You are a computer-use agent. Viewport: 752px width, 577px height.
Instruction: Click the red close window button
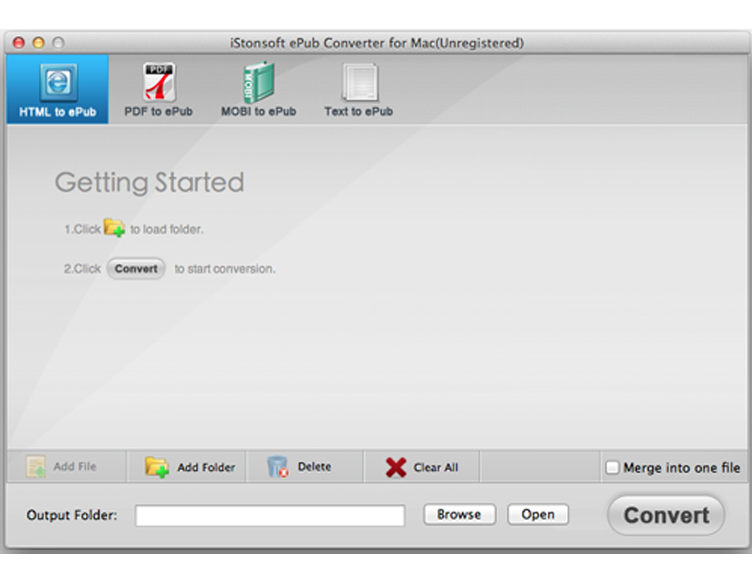(x=19, y=43)
